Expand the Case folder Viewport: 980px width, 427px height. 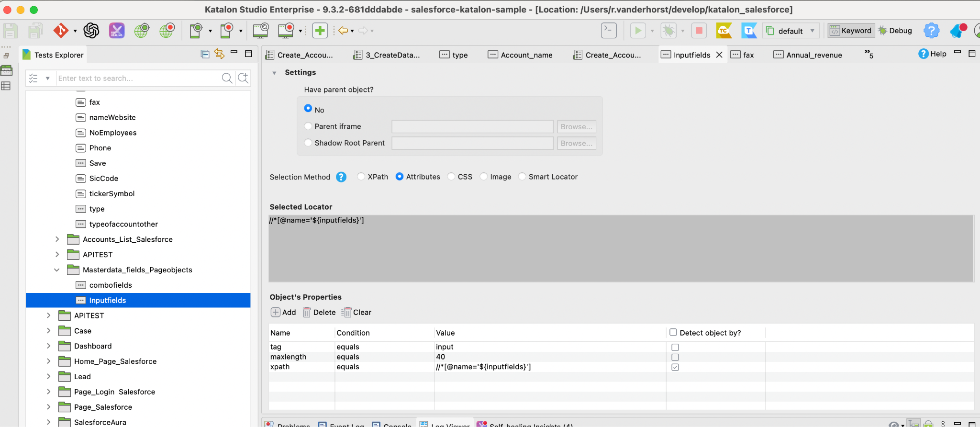pyautogui.click(x=48, y=331)
